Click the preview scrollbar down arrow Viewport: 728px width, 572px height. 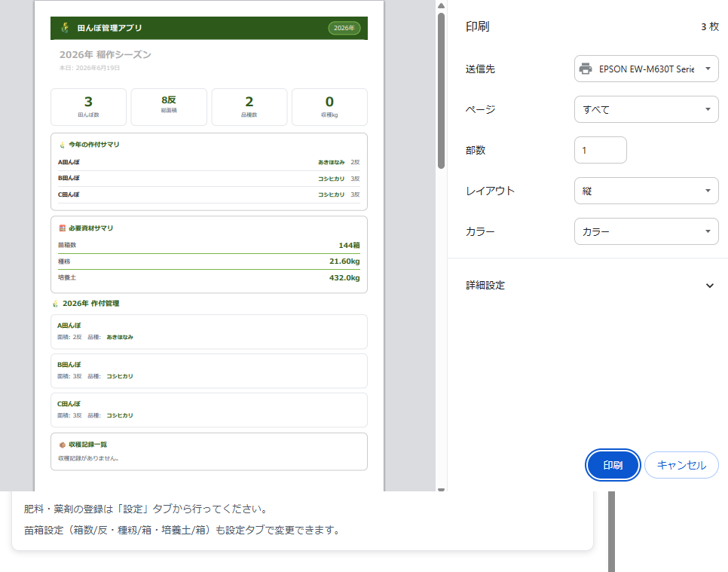click(441, 489)
